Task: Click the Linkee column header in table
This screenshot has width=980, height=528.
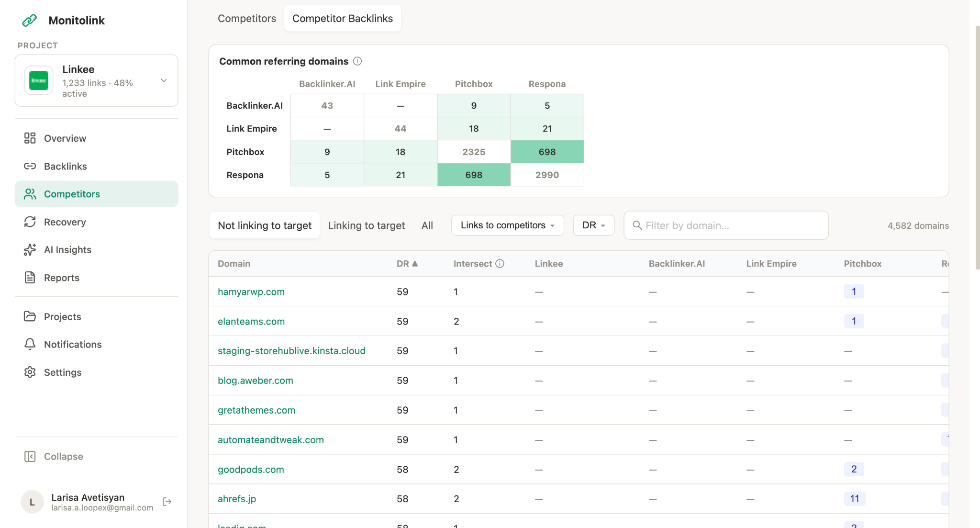Action: 549,264
